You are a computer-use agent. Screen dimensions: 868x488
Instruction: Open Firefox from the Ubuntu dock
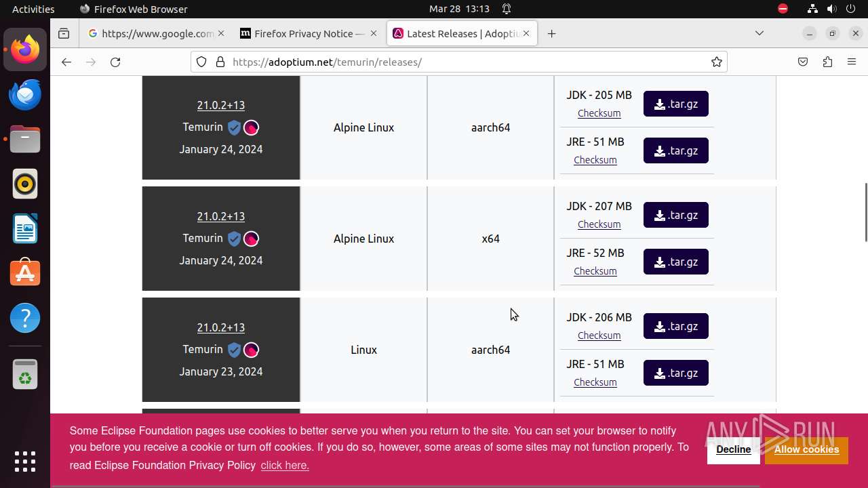[25, 49]
